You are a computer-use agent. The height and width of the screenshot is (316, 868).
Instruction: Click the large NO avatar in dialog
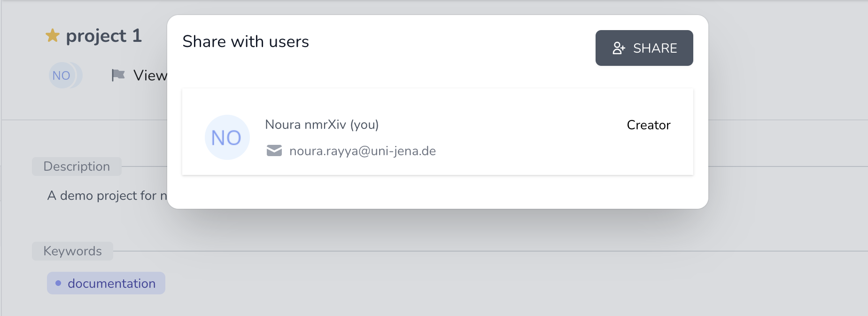pyautogui.click(x=227, y=137)
